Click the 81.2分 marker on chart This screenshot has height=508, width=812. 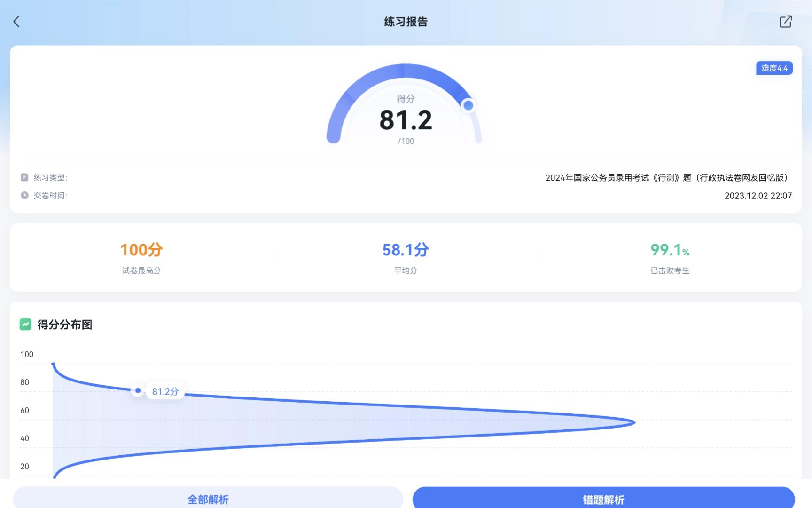coord(138,390)
